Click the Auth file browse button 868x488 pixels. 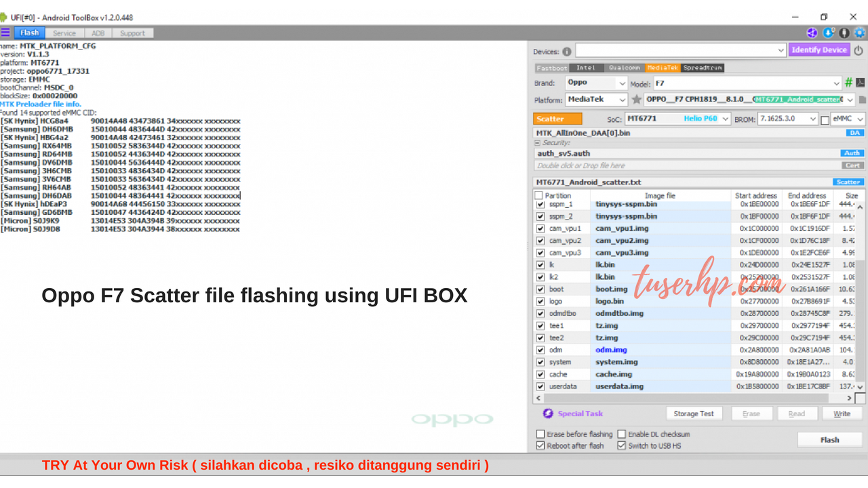click(852, 153)
